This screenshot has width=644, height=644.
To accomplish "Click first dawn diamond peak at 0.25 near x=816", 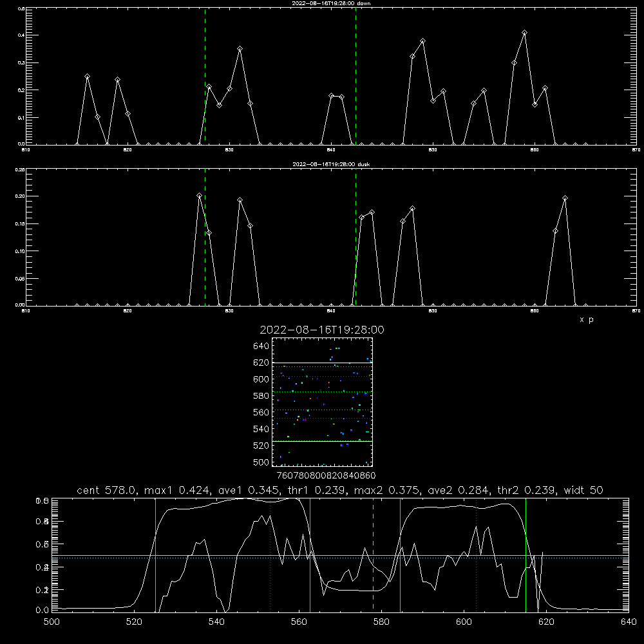I will pyautogui.click(x=87, y=77).
